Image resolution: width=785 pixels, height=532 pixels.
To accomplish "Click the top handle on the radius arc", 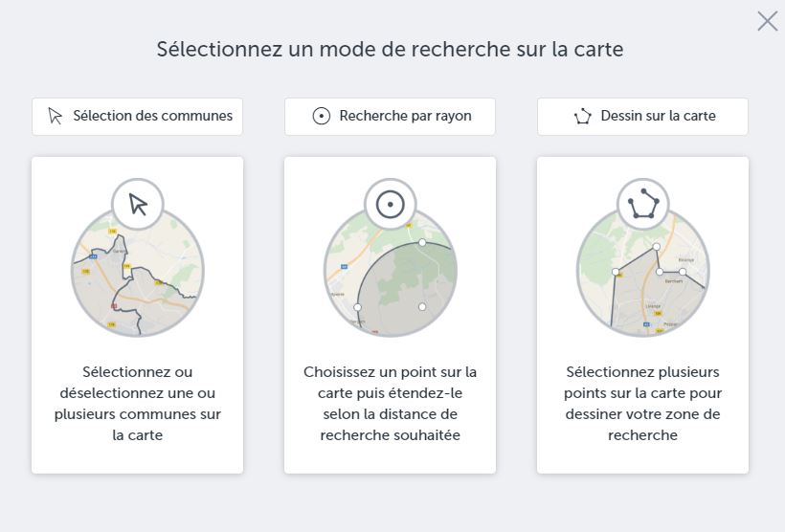I will pos(422,243).
